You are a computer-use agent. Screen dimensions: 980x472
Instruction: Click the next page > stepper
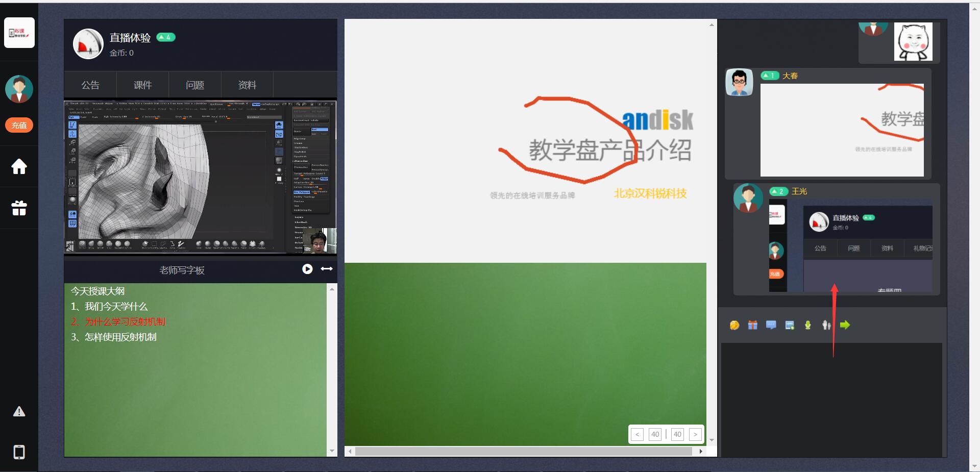tap(695, 434)
